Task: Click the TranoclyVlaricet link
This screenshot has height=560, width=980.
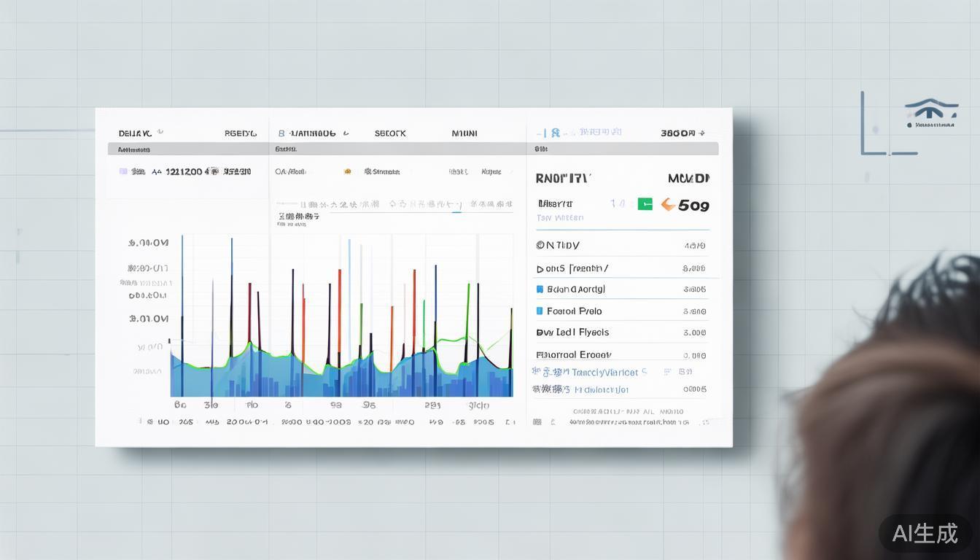Action: [x=604, y=373]
